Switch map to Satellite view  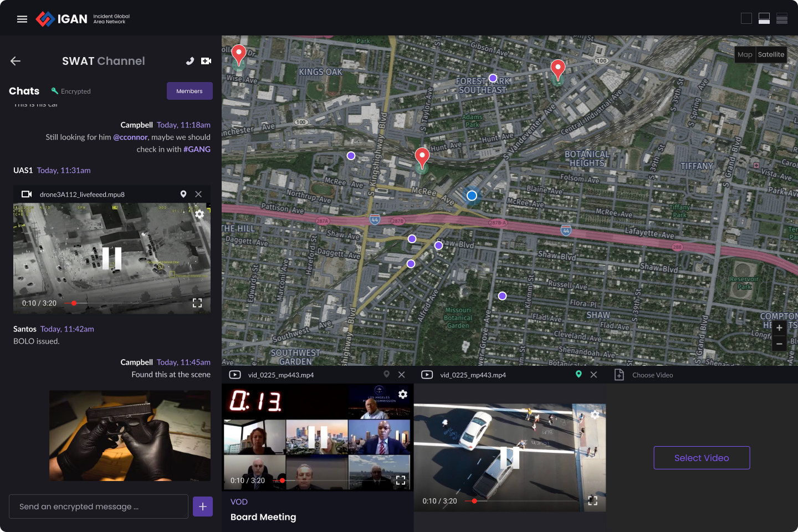coord(771,54)
